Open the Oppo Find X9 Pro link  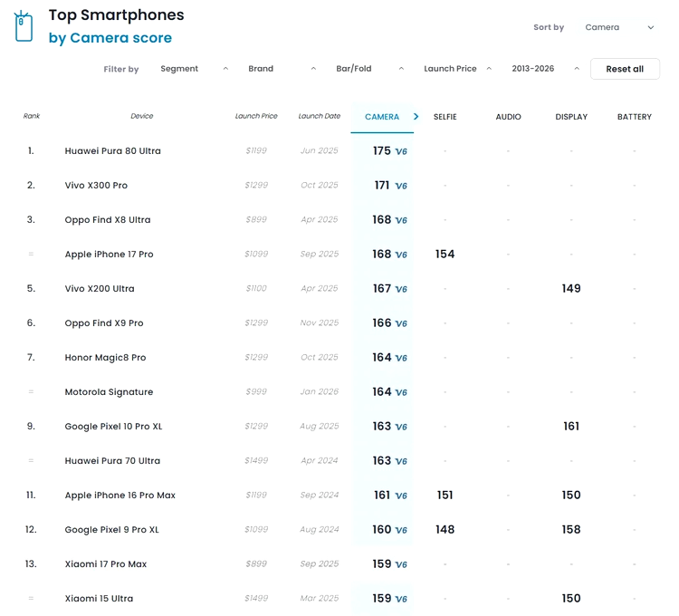[104, 323]
